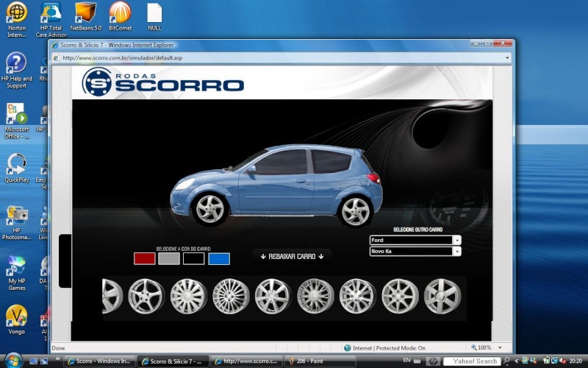Switch to 'Scorro & Silicio 7' taskbar button
Screen dimensions: 588x368
point(173,361)
